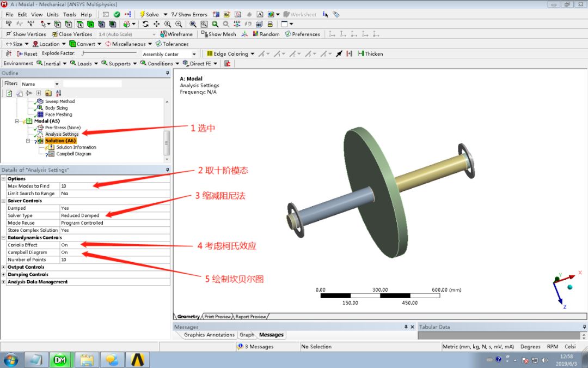Viewport: 588px width, 368px height.
Task: Expand the Modal (A5) tree branch
Action: tap(16, 121)
